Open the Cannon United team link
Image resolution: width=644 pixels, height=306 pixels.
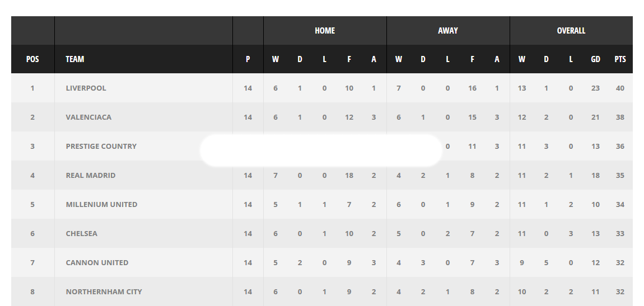[97, 262]
